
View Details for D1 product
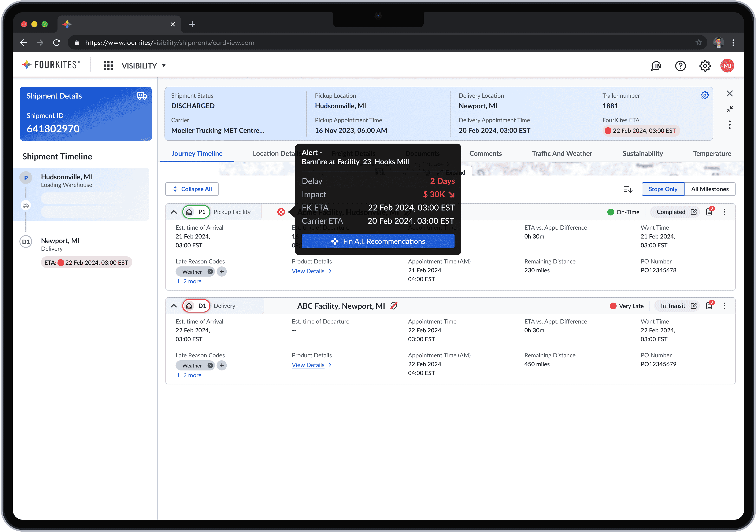pos(311,365)
